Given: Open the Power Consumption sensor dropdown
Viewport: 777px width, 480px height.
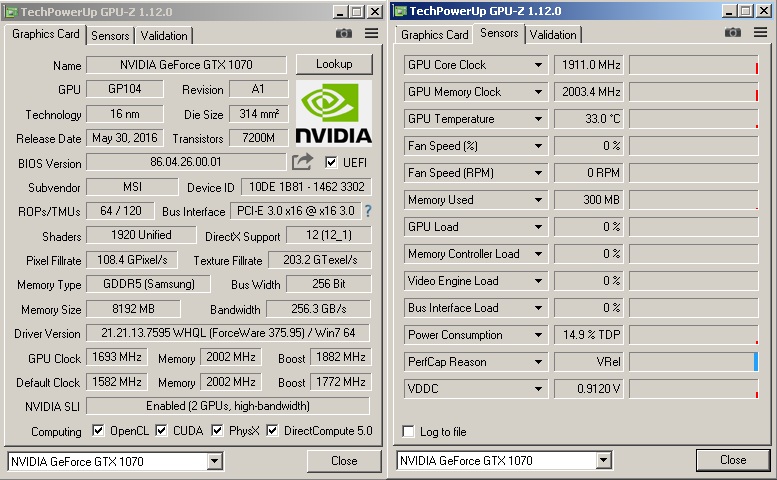Looking at the screenshot, I should pyautogui.click(x=538, y=335).
